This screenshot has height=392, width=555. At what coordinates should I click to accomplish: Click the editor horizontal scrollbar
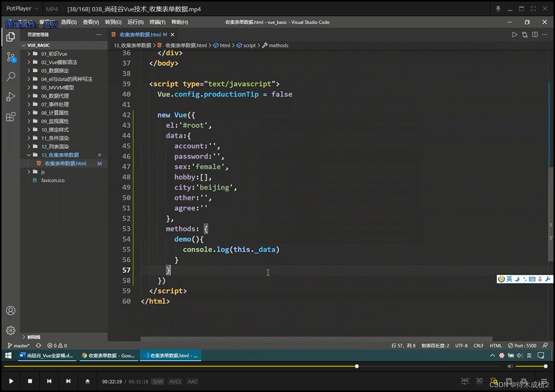click(316, 339)
